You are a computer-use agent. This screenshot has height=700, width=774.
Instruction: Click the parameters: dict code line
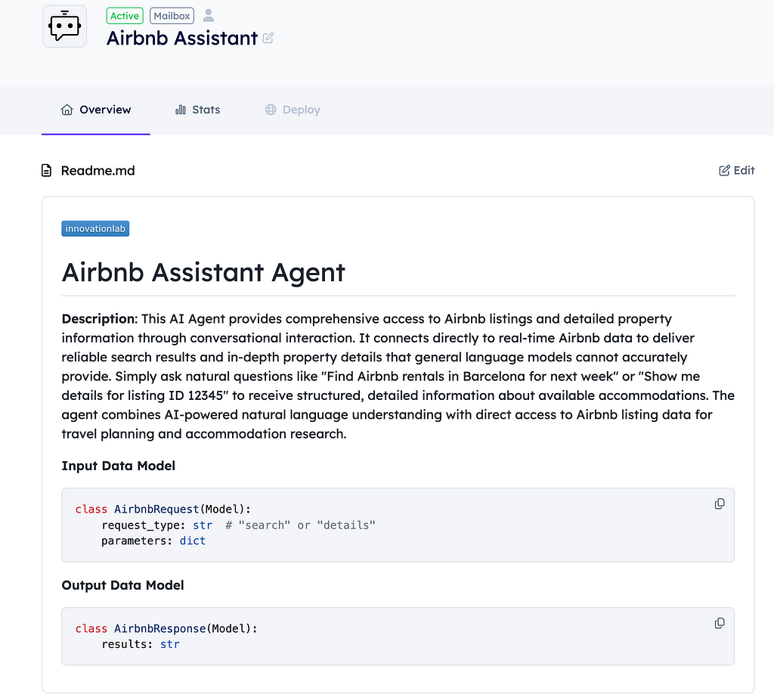(x=153, y=540)
